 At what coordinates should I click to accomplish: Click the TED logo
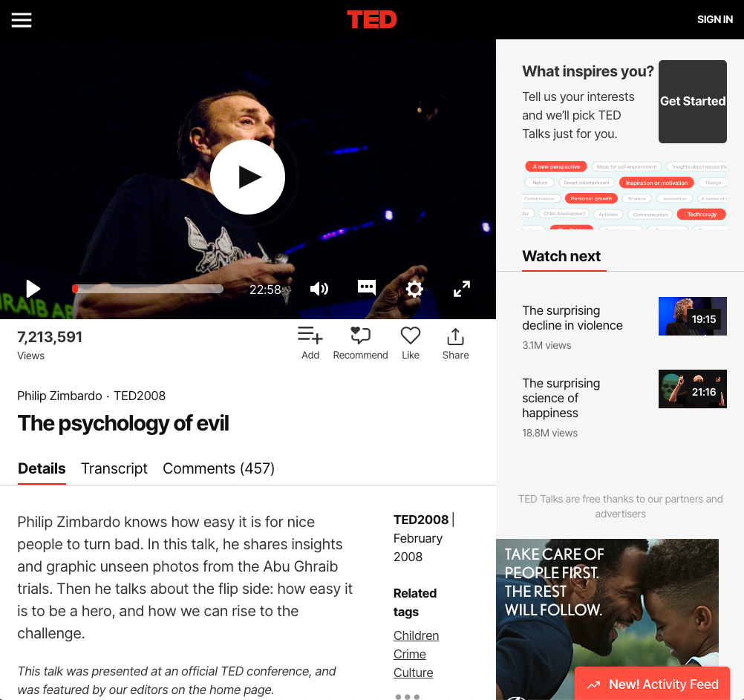point(372,20)
